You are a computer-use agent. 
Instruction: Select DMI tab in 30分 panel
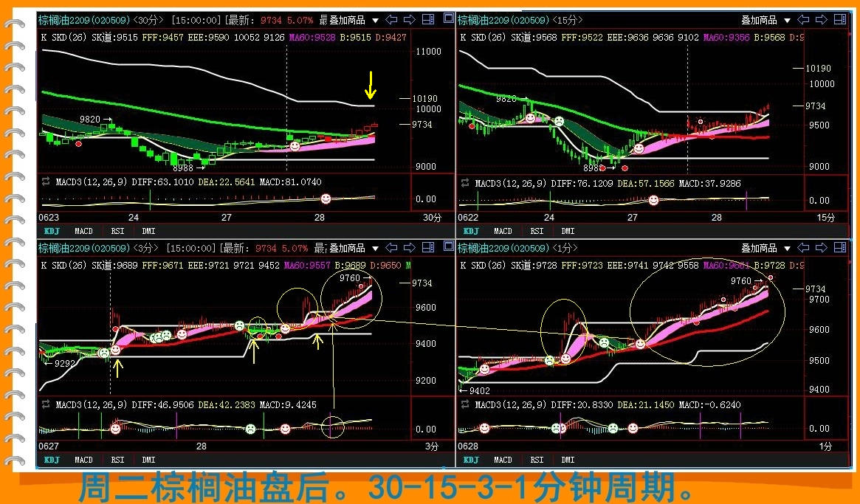pos(148,232)
